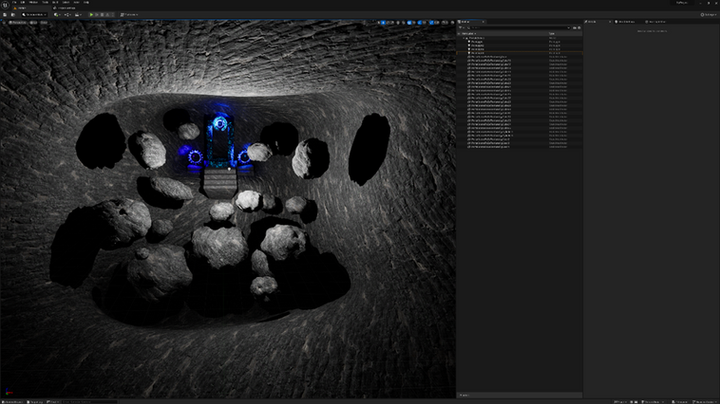Open the Window menu
Screen dimensions: 720x404
tap(34, 2)
